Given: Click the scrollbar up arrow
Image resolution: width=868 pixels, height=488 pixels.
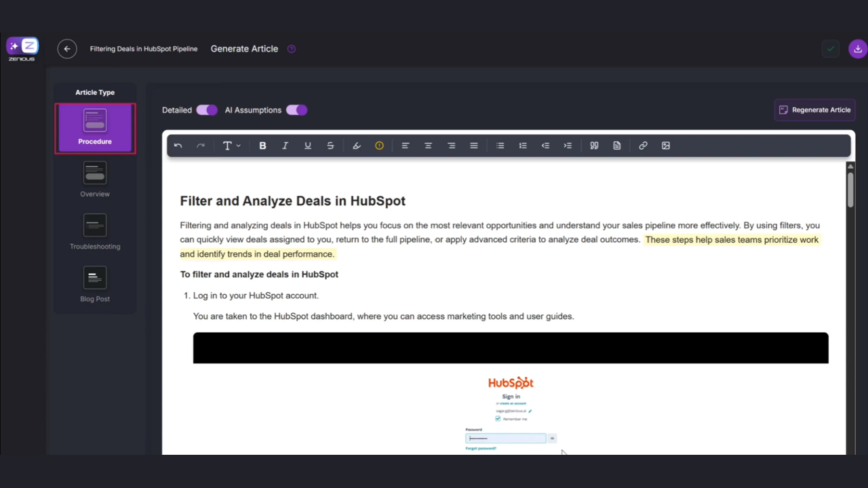Looking at the screenshot, I should pyautogui.click(x=850, y=166).
